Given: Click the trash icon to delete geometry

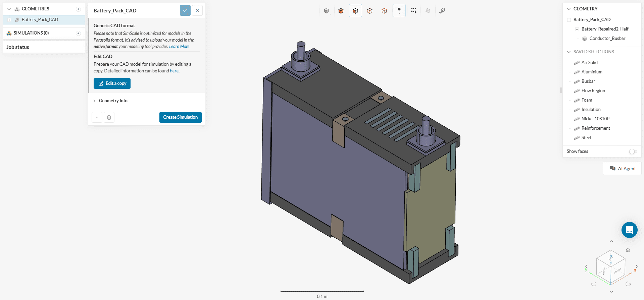Looking at the screenshot, I should pos(109,117).
